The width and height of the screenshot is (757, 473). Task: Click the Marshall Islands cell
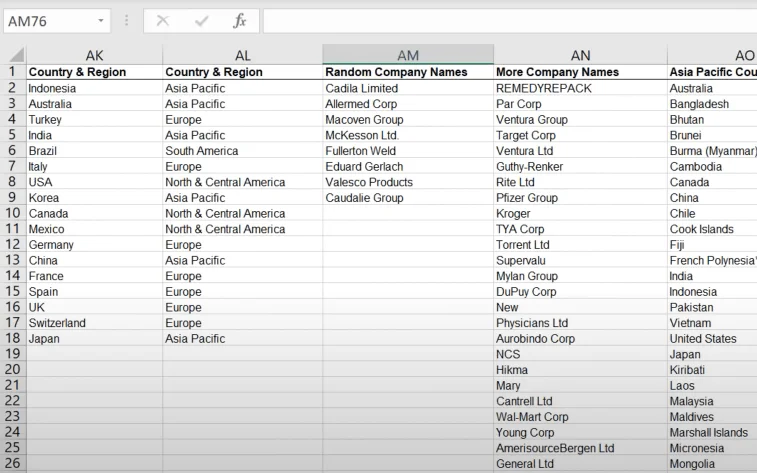(x=712, y=432)
